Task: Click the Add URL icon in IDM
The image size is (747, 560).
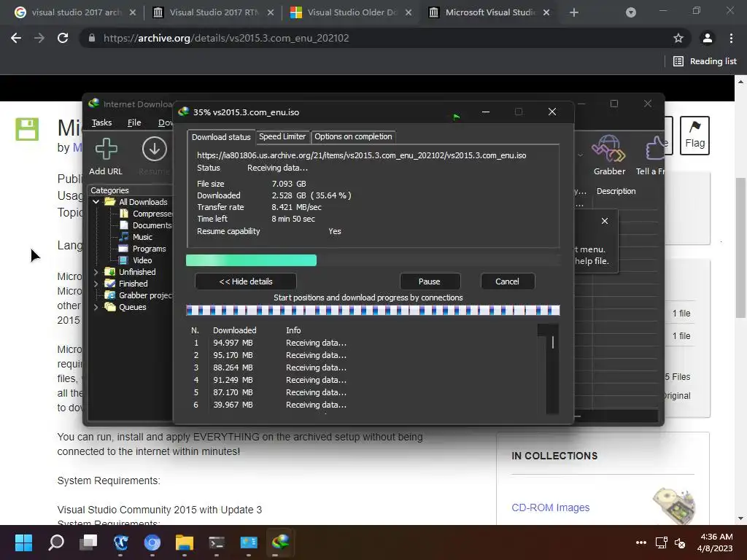Action: click(x=106, y=149)
